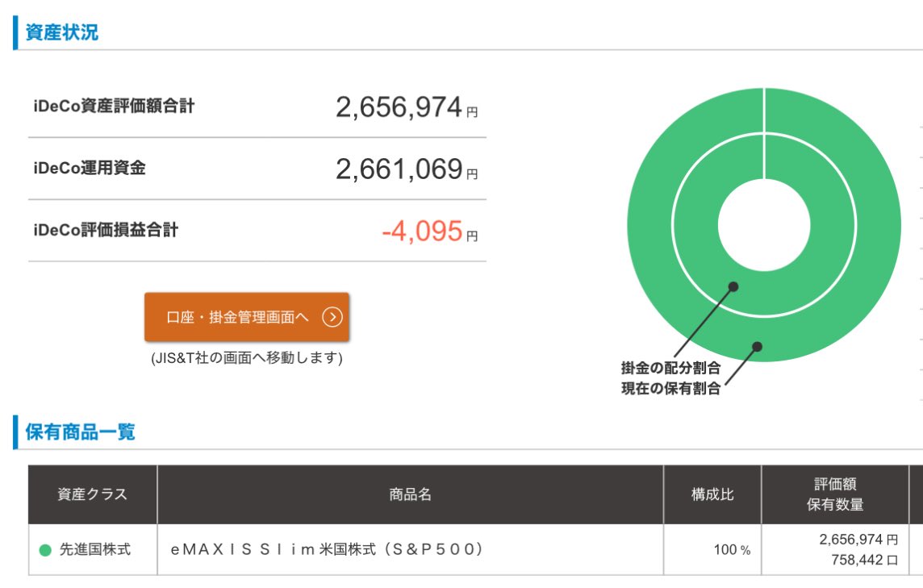Click the blue marker beside 保有商品一覧 heading
This screenshot has width=923, height=588.
pyautogui.click(x=15, y=432)
